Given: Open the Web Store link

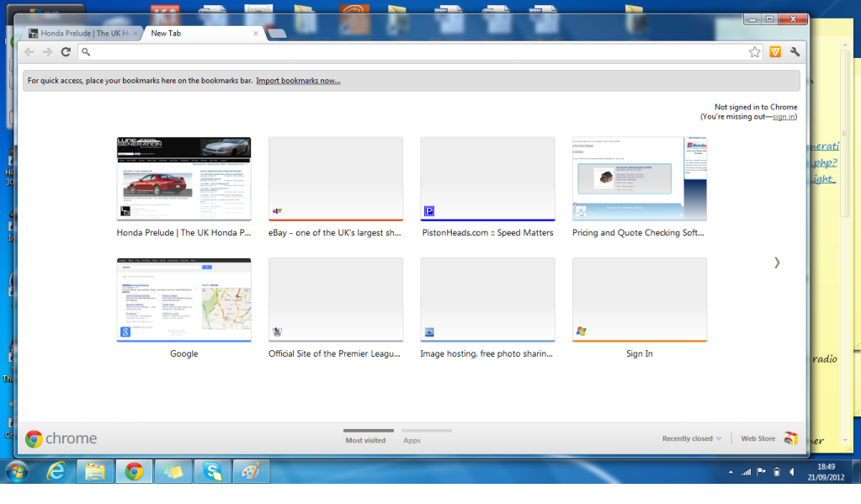Looking at the screenshot, I should pos(757,438).
